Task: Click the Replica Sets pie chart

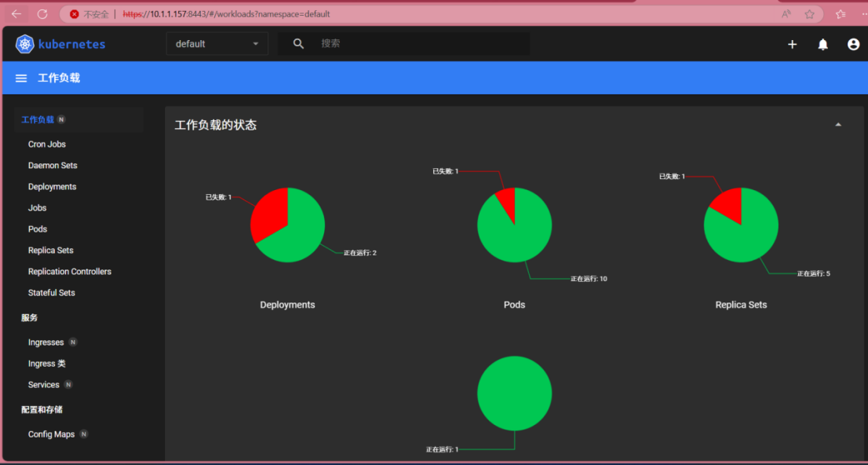Action: pyautogui.click(x=741, y=225)
